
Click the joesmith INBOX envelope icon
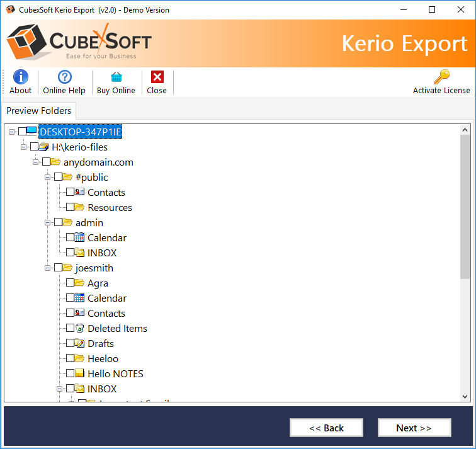click(x=79, y=389)
